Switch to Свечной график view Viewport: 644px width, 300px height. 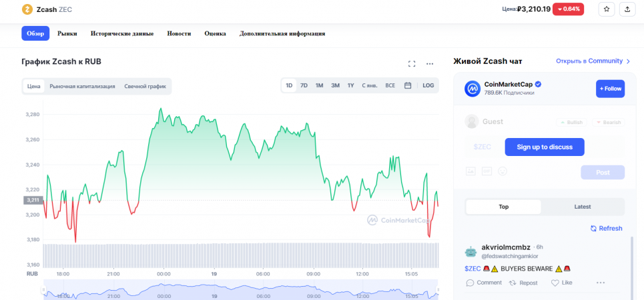pyautogui.click(x=145, y=86)
